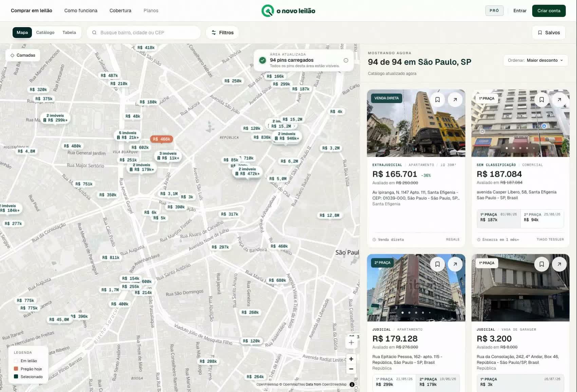Image resolution: width=577 pixels, height=392 pixels.
Task: Open Salvos saved listings
Action: pos(549,33)
